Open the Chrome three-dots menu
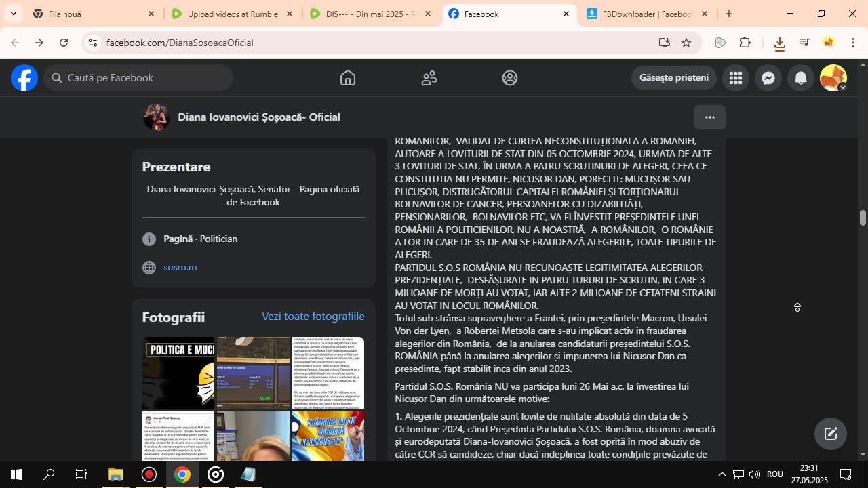The width and height of the screenshot is (868, 488). [853, 43]
